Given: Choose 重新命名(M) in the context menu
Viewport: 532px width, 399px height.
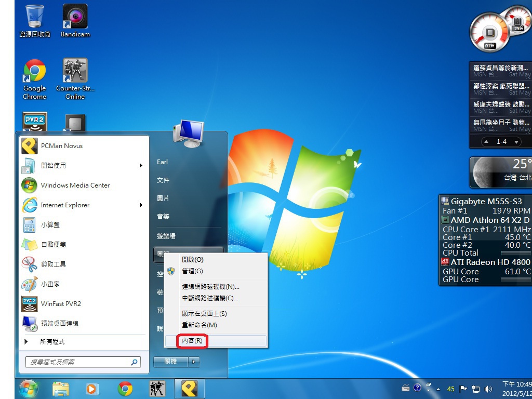Looking at the screenshot, I should coord(216,325).
